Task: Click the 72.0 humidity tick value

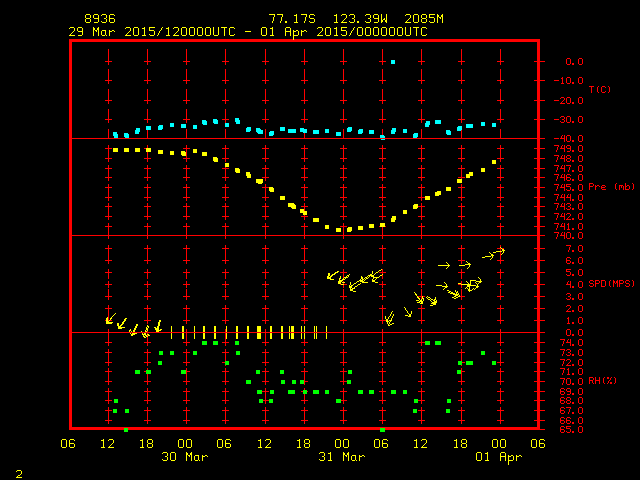Action: 571,362
